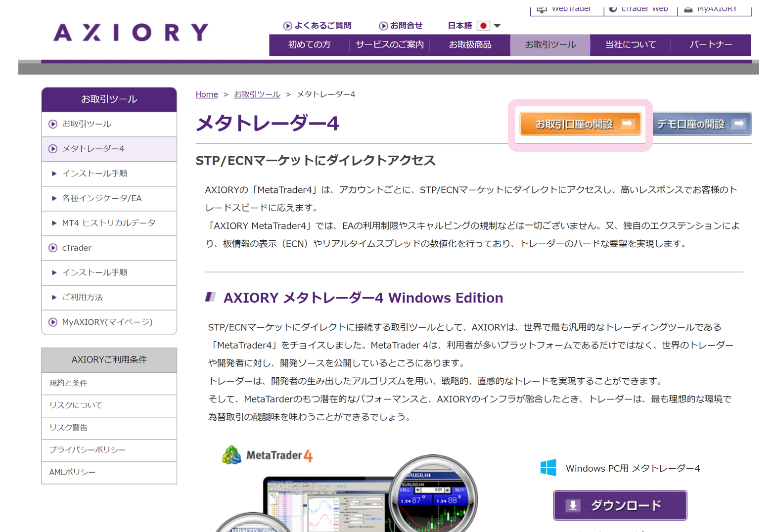Click circle icon beside sidebar お取引ツール item

click(x=53, y=124)
